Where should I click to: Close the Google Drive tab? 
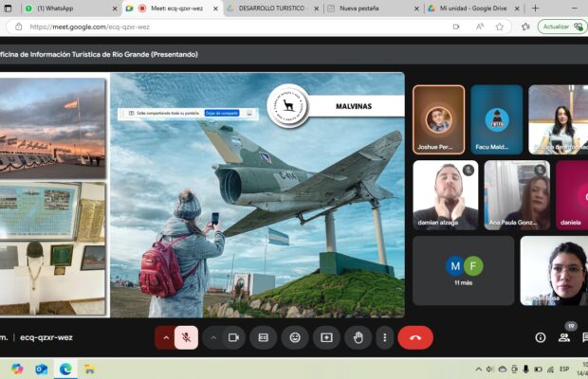[x=517, y=9]
